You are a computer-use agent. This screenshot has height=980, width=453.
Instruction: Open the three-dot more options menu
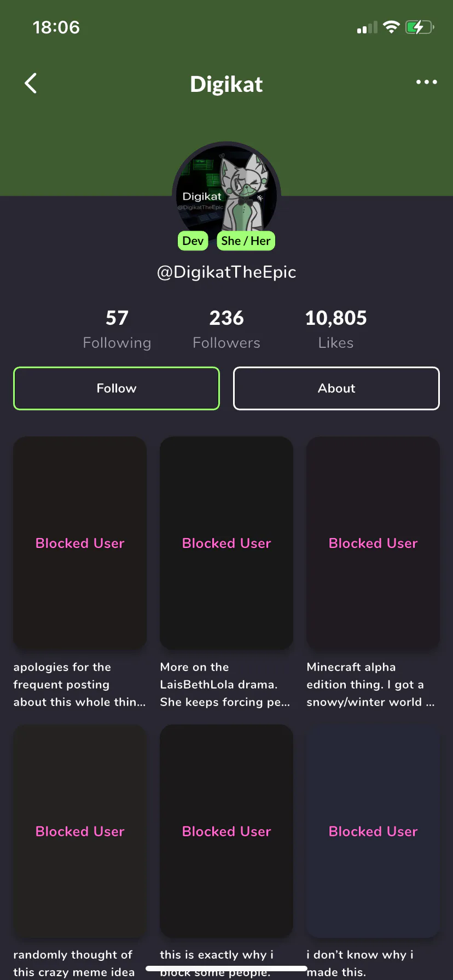(426, 82)
